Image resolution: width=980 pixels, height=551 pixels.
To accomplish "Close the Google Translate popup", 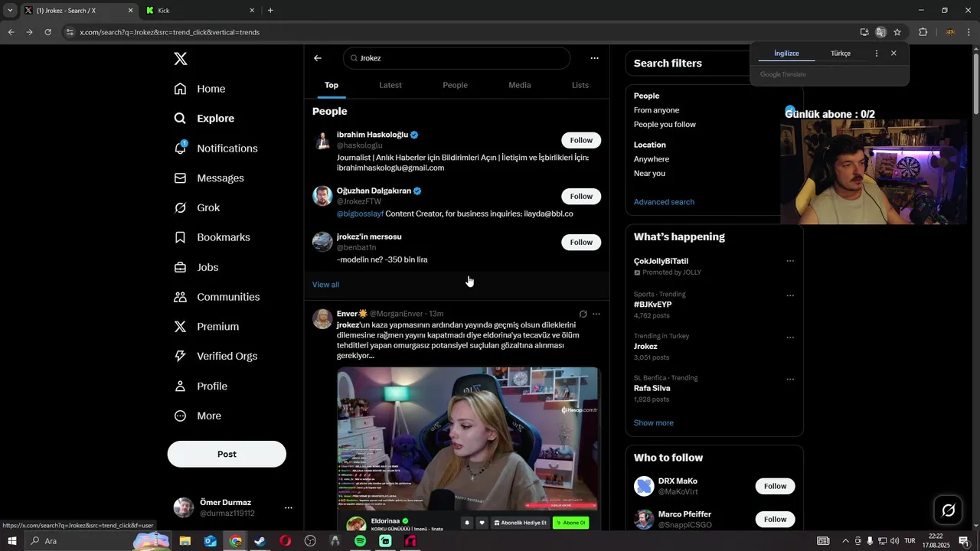I will tap(893, 54).
